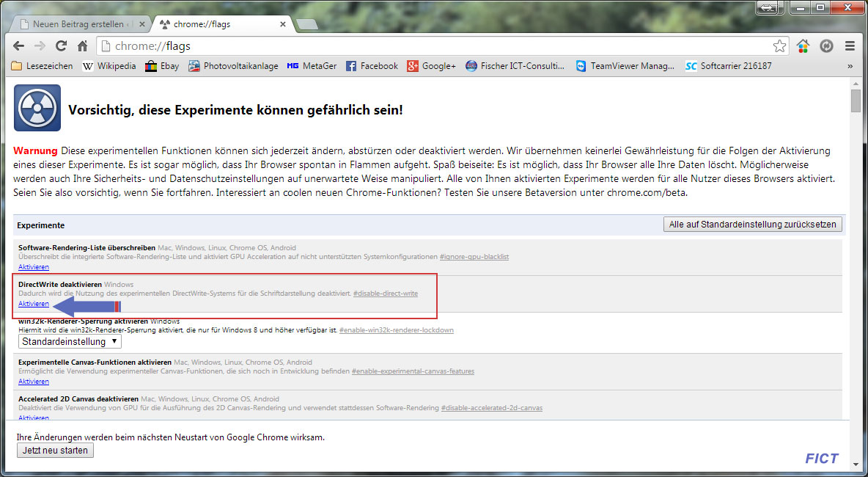Click the radioactive warning icon
The image size is (868, 477).
tap(37, 107)
